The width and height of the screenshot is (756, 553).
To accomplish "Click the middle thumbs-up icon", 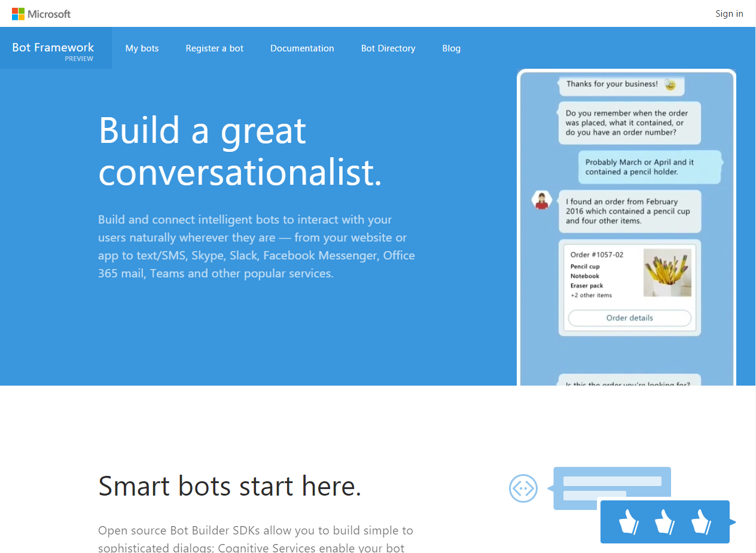I will (665, 521).
